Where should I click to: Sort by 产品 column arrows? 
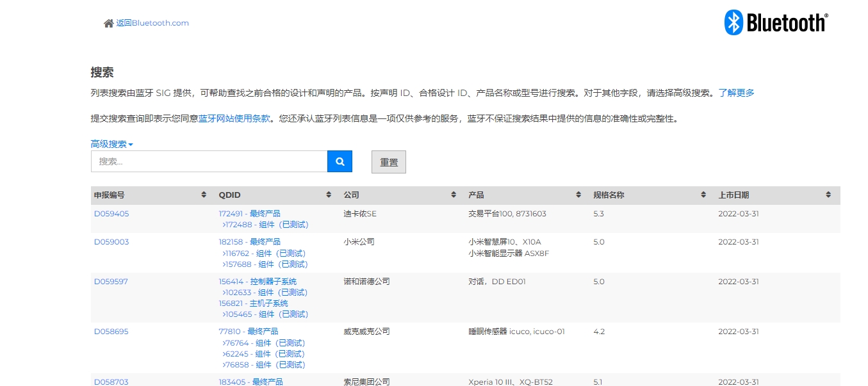578,195
